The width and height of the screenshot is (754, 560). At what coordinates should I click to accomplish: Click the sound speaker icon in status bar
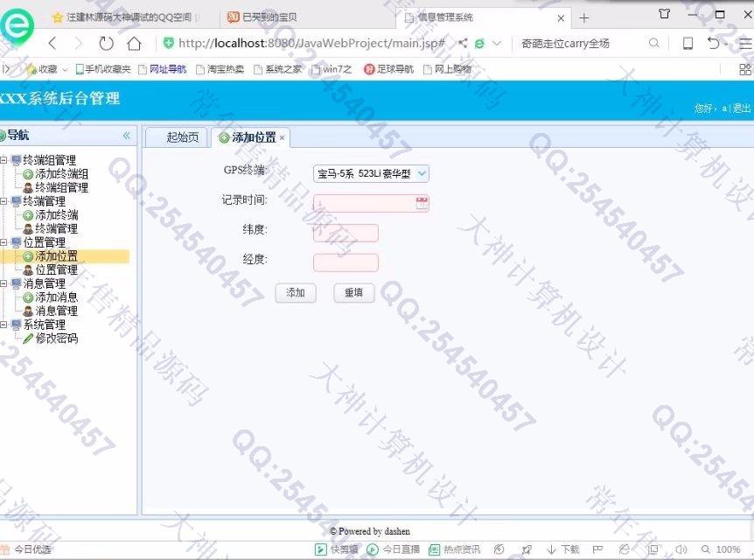[x=681, y=549]
